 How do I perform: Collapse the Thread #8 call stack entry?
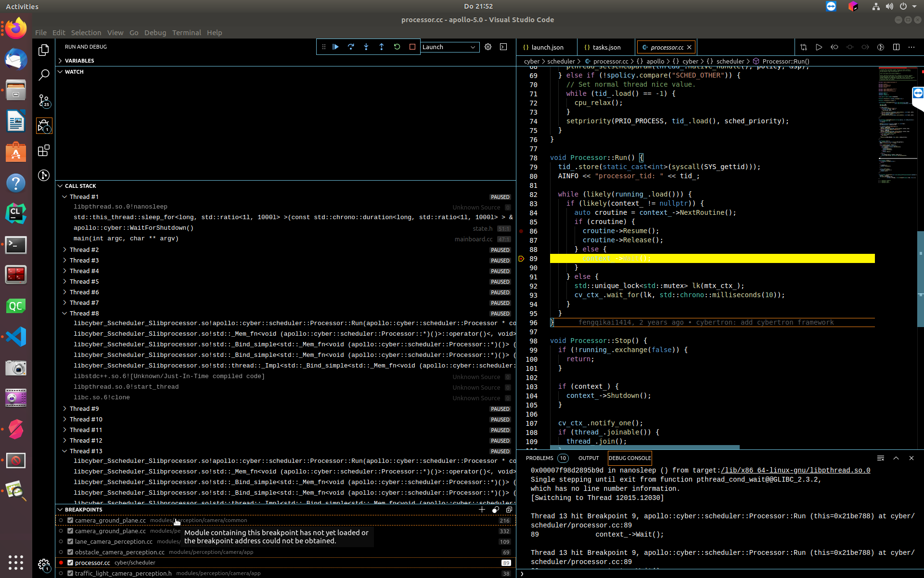click(65, 313)
